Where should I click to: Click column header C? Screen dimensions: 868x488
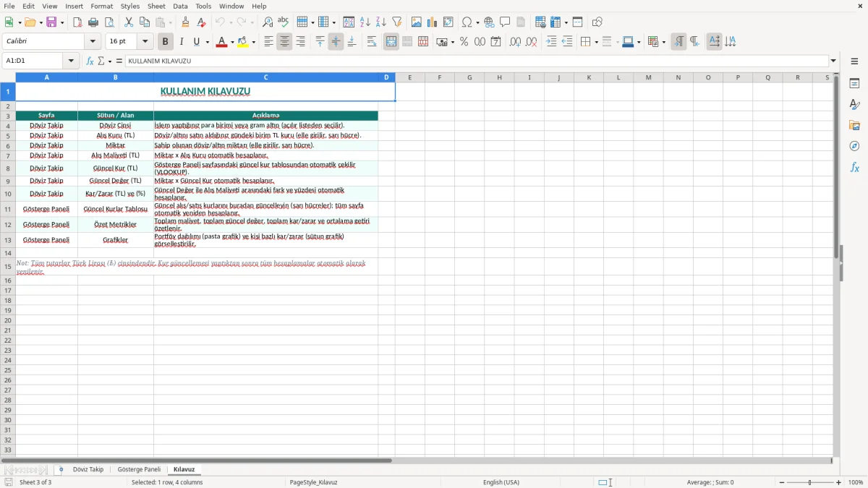(x=265, y=77)
